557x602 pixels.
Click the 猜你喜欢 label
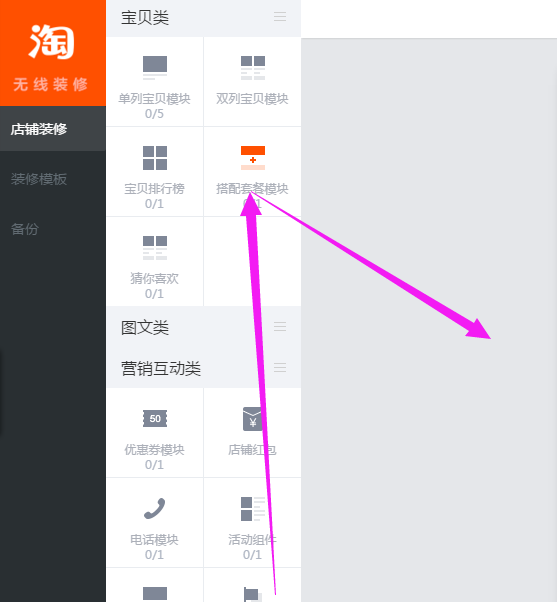click(154, 279)
